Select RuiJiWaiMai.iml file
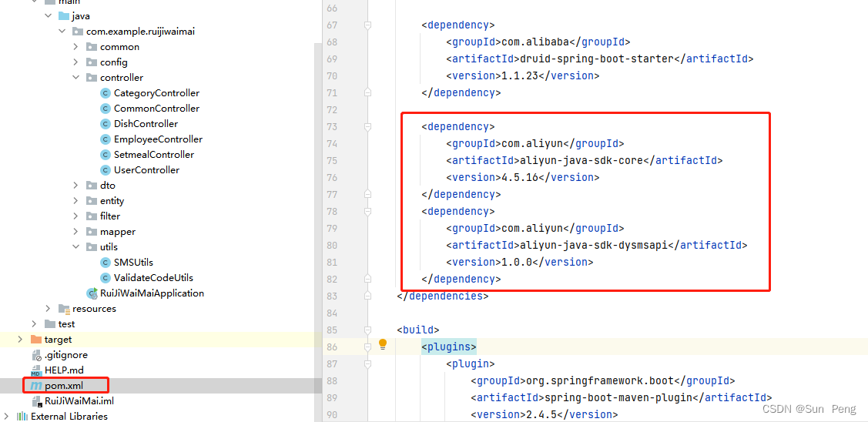The image size is (868, 422). [79, 400]
